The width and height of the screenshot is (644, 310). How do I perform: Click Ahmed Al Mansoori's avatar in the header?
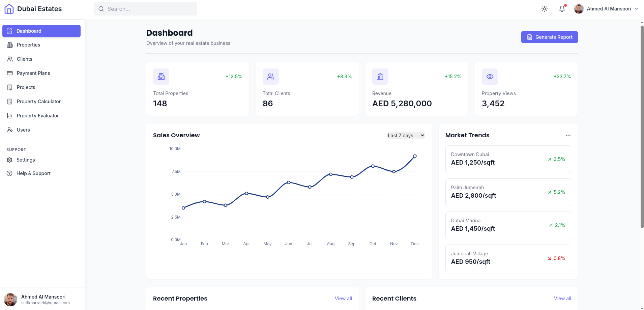579,9
